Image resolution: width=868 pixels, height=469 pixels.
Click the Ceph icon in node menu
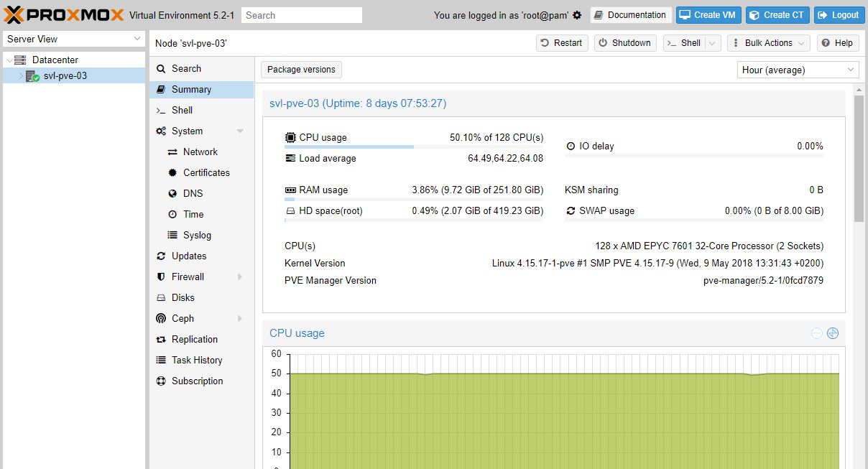point(161,319)
